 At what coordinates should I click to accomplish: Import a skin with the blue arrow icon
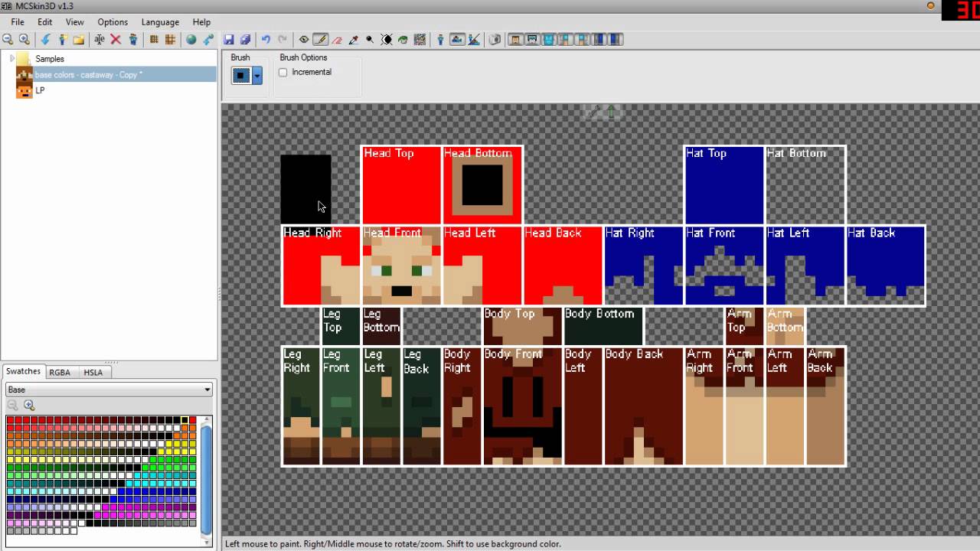click(x=45, y=40)
